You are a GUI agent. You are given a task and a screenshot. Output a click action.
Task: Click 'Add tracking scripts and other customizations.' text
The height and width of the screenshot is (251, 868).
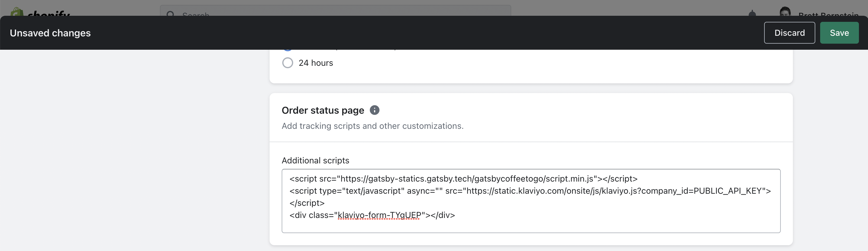click(372, 126)
